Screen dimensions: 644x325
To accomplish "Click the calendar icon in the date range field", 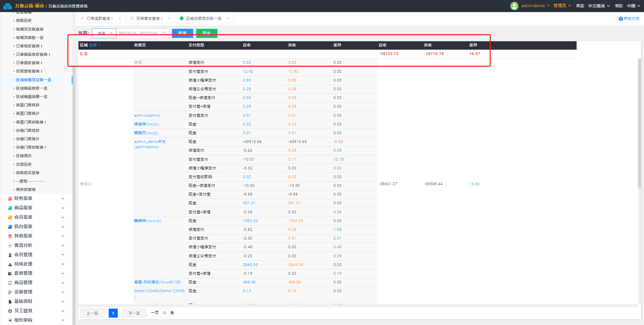I will pyautogui.click(x=164, y=33).
